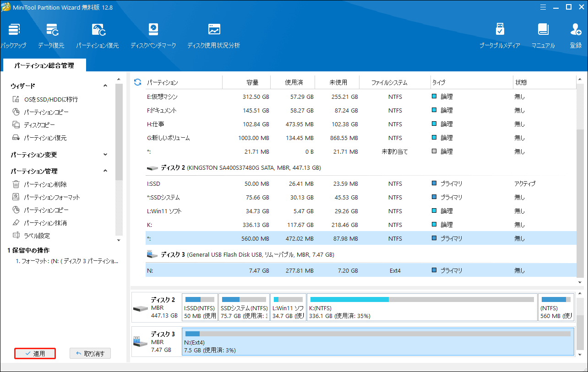Expand the パーティション変更 section
Viewport: 588px width, 372px height.
[x=105, y=155]
